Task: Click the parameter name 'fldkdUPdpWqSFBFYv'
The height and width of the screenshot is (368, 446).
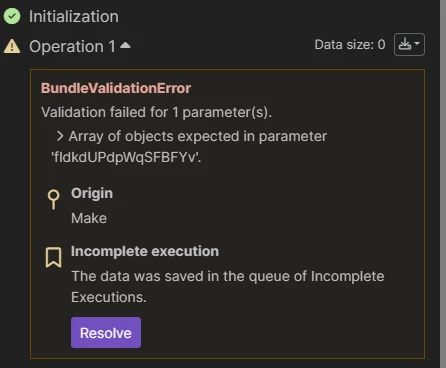Action: pyautogui.click(x=126, y=157)
